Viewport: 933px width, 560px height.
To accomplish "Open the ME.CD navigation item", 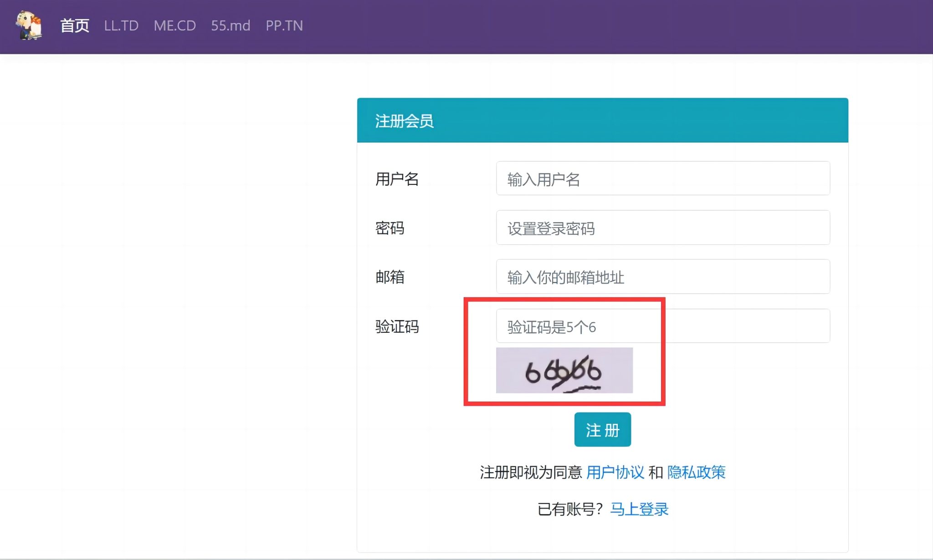I will [175, 26].
